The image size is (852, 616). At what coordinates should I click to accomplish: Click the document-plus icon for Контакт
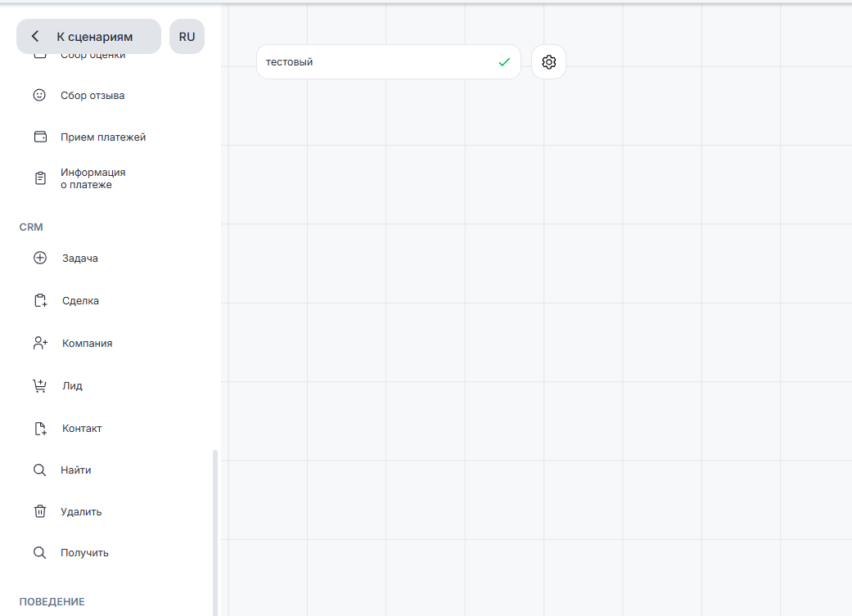coord(40,429)
